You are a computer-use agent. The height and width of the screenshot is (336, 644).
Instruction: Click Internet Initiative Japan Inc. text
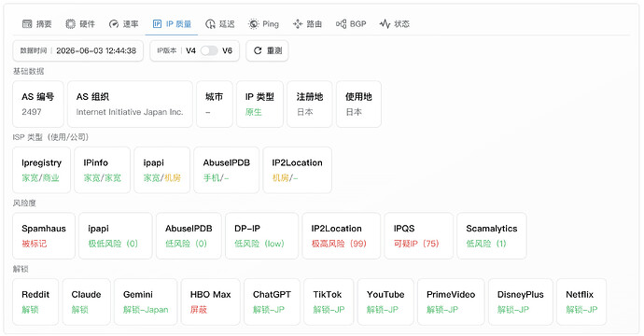(130, 112)
